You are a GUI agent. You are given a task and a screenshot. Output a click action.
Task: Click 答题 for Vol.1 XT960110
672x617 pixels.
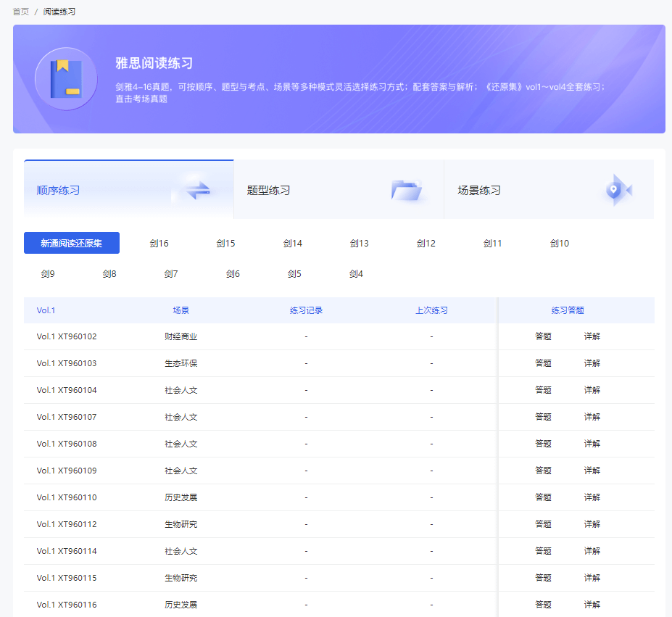tap(543, 497)
